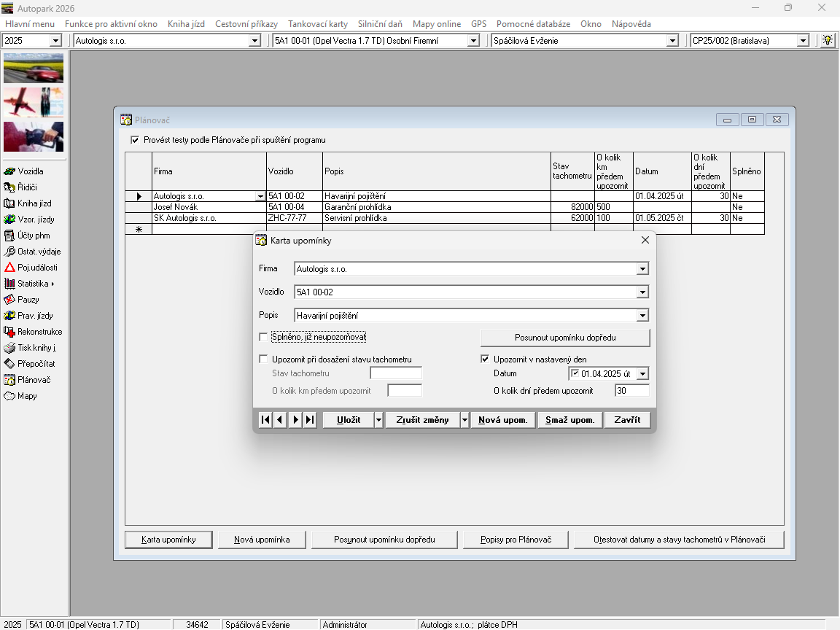Click Posunout upomínku dopředu in dialog
The height and width of the screenshot is (630, 840).
(564, 338)
